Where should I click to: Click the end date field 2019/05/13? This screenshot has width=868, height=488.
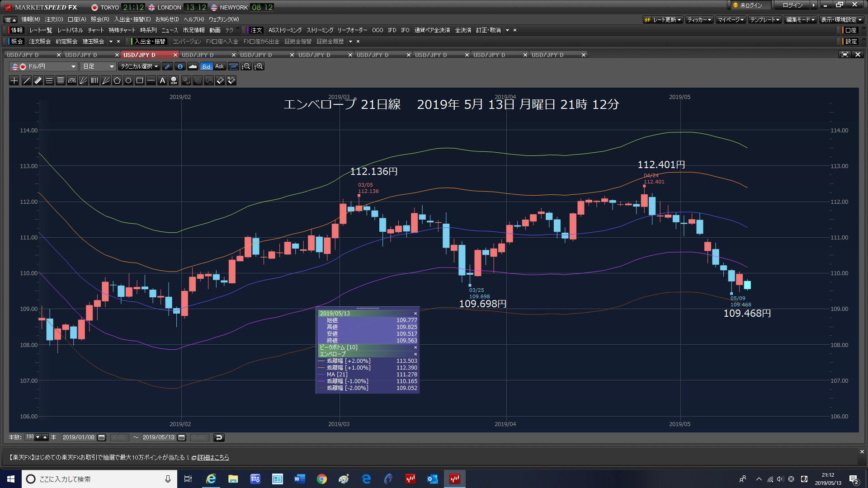pos(158,437)
